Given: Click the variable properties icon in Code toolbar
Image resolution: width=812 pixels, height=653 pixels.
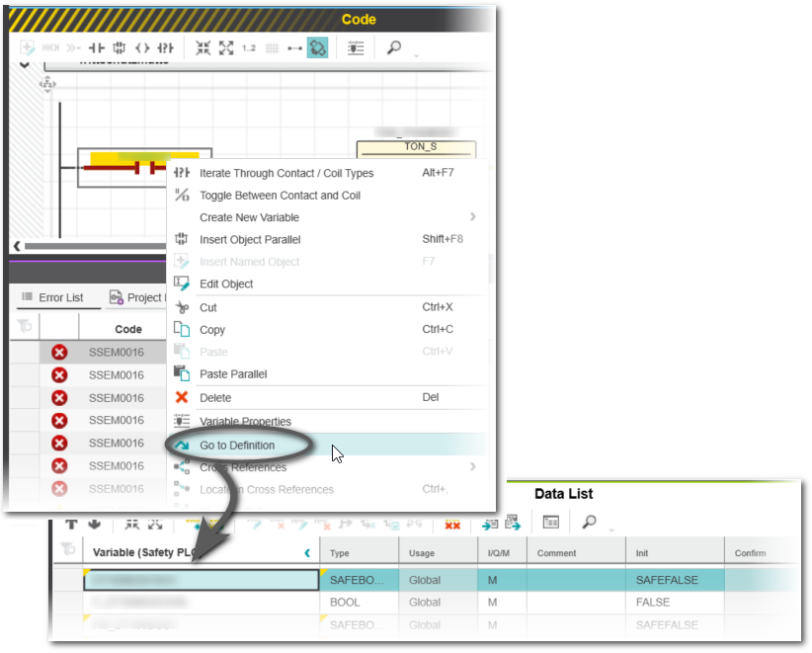Looking at the screenshot, I should 356,47.
